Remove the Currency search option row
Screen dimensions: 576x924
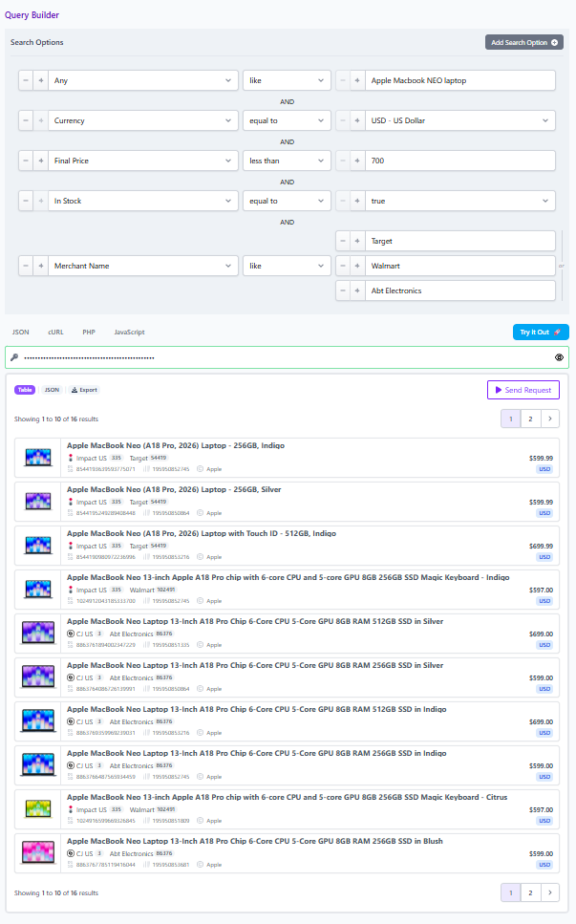[26, 121]
